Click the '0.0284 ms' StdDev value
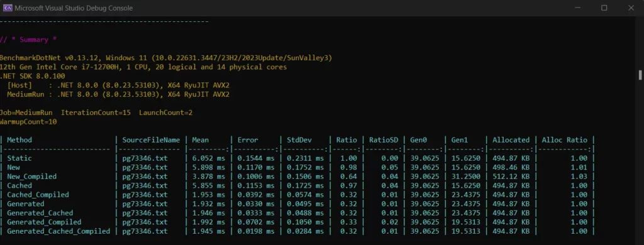 305,231
